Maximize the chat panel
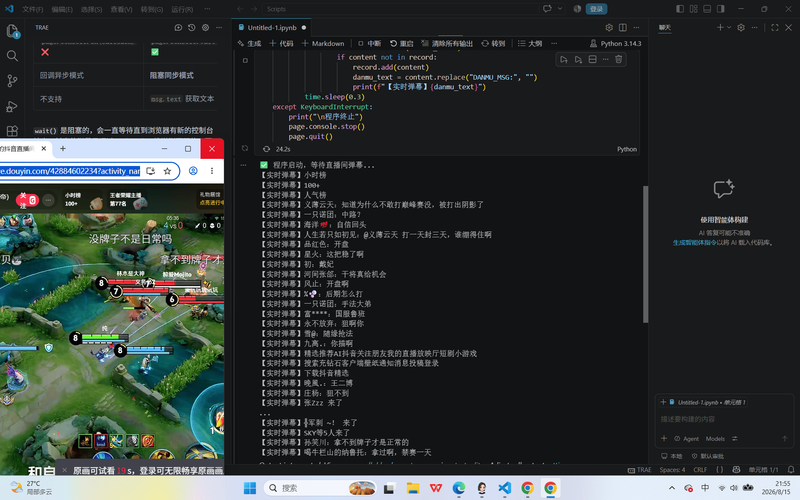 [774, 28]
